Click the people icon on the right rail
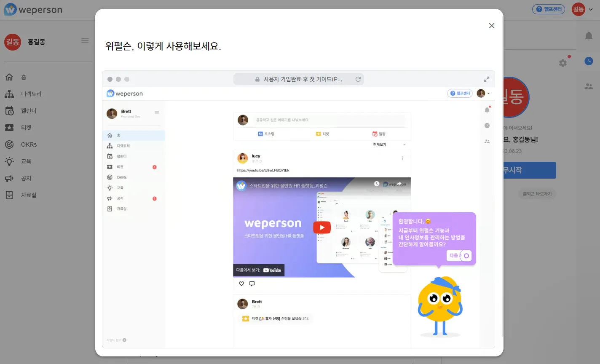 click(589, 86)
